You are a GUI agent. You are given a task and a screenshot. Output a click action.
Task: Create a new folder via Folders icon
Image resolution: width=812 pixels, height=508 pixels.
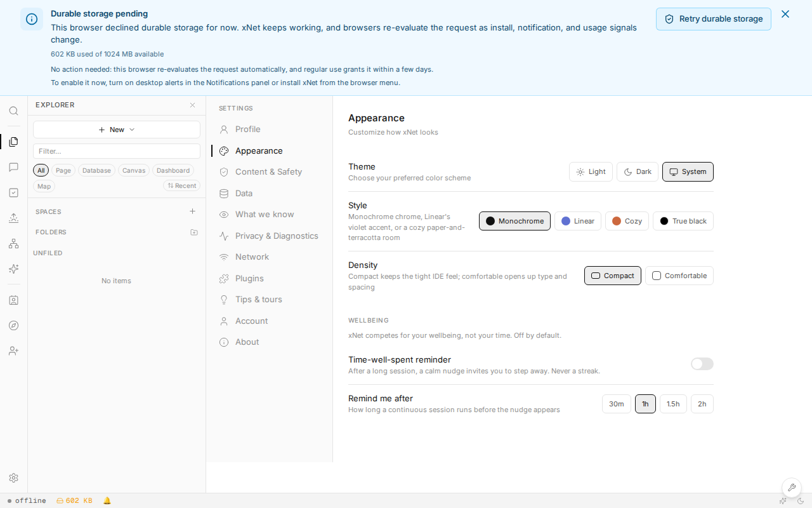[x=194, y=232]
